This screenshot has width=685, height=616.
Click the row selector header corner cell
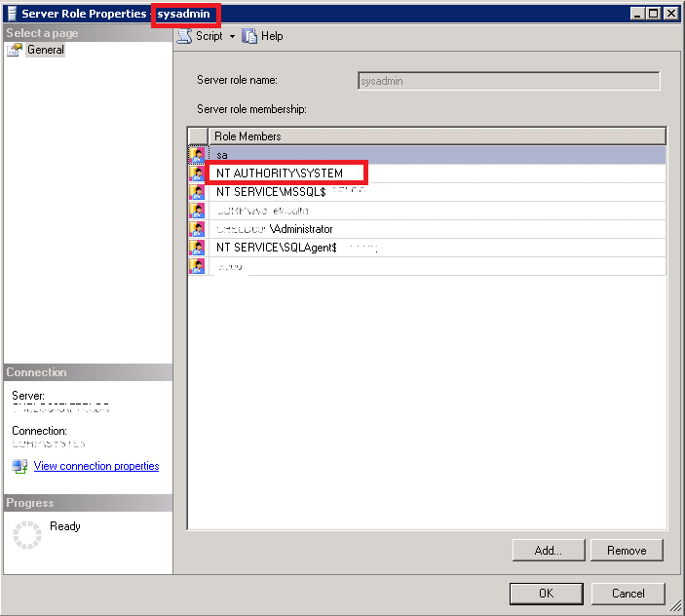(x=198, y=136)
